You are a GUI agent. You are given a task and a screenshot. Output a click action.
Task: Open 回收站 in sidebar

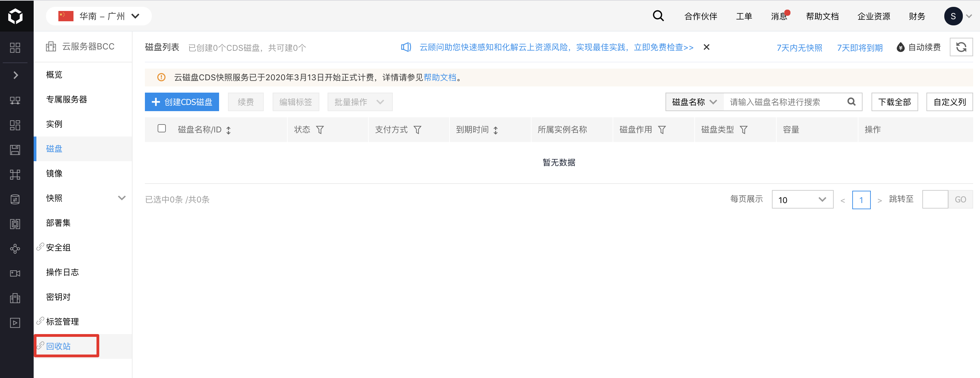[58, 346]
